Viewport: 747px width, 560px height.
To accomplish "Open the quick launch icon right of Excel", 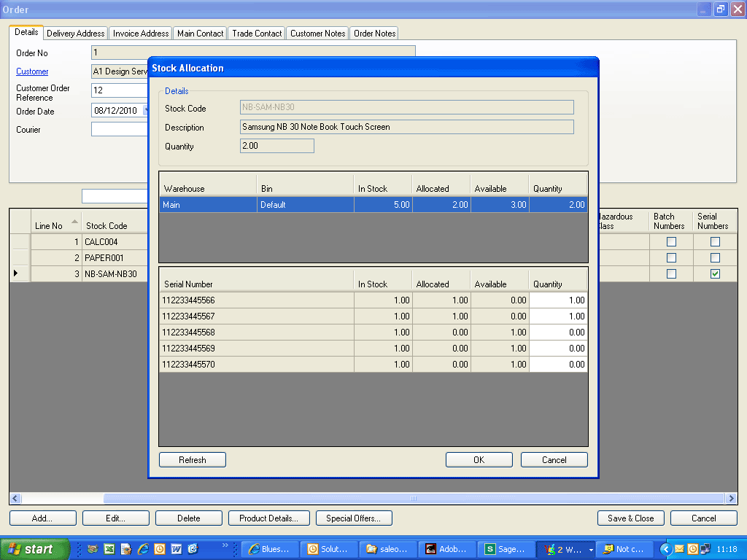I will point(125,549).
